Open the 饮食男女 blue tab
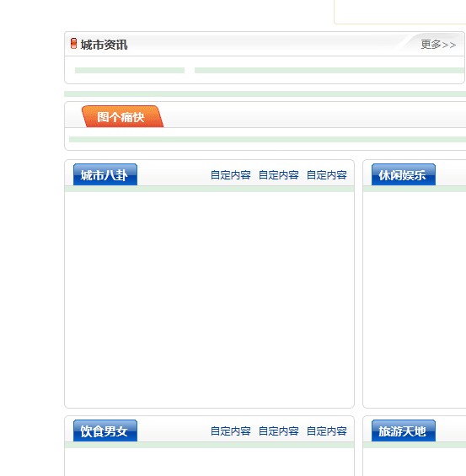 (x=105, y=431)
